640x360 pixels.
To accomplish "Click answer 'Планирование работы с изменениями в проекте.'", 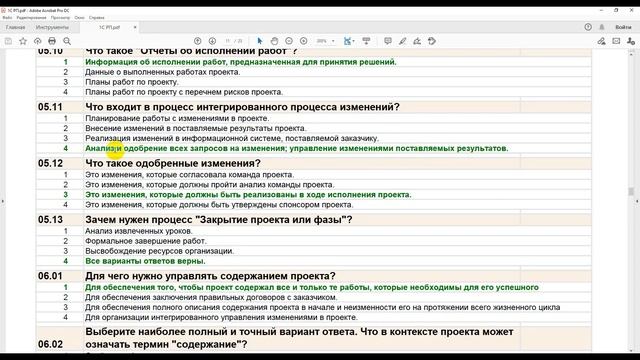I will (x=177, y=118).
